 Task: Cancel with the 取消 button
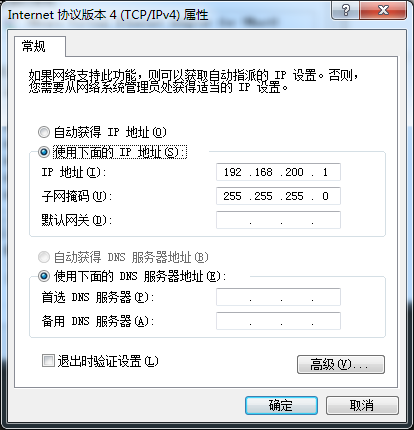pos(362,405)
